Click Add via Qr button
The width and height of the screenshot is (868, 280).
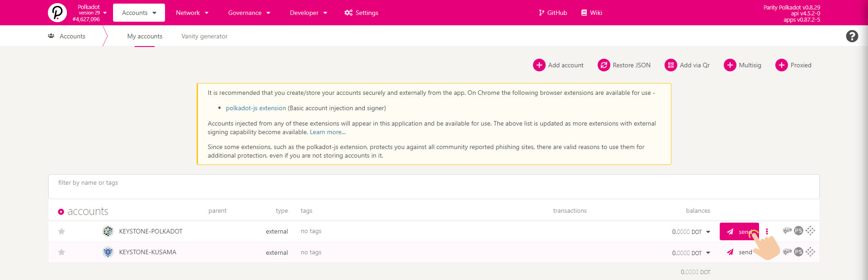(687, 65)
